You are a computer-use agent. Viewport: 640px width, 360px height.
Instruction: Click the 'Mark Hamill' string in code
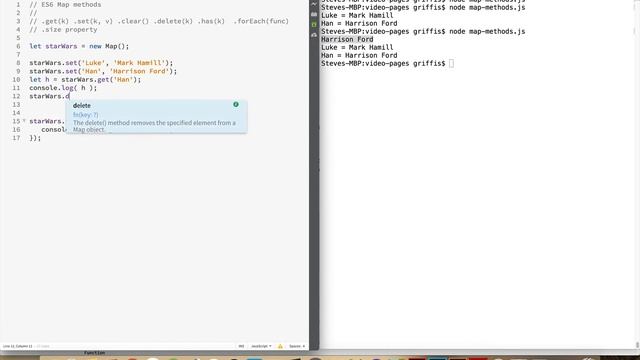(x=139, y=63)
